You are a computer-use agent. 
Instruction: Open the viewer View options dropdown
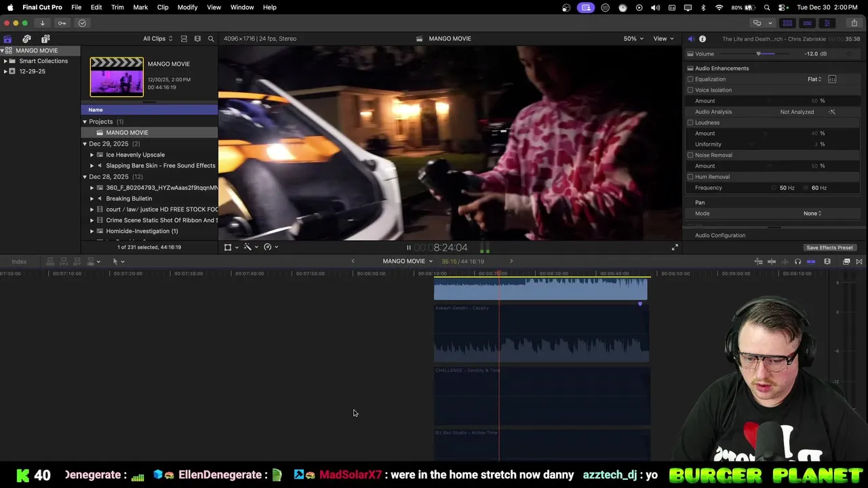(663, 39)
